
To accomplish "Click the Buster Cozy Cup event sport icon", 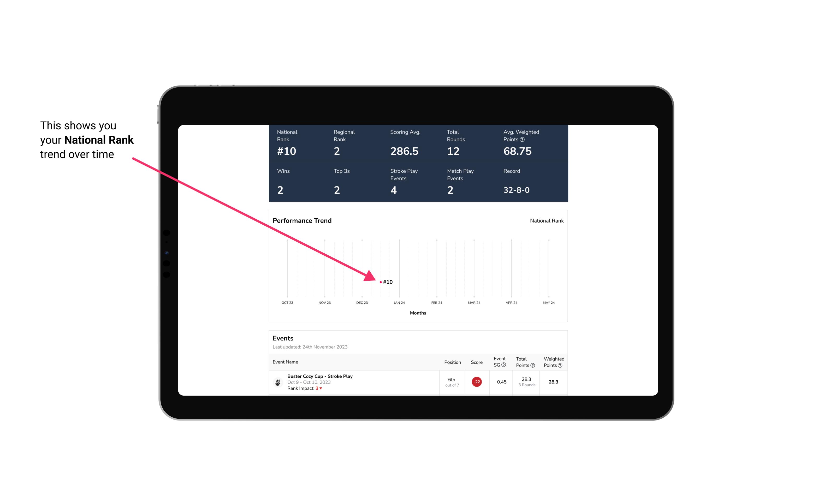I will tap(278, 381).
